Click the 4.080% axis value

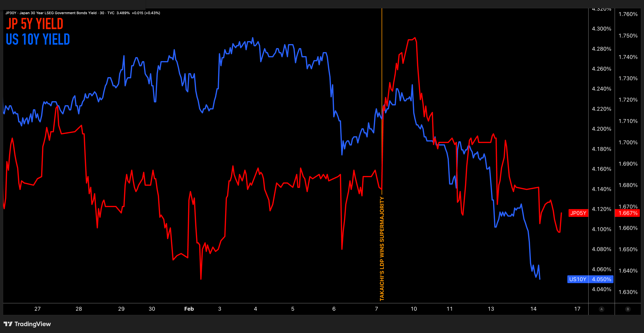click(x=601, y=249)
